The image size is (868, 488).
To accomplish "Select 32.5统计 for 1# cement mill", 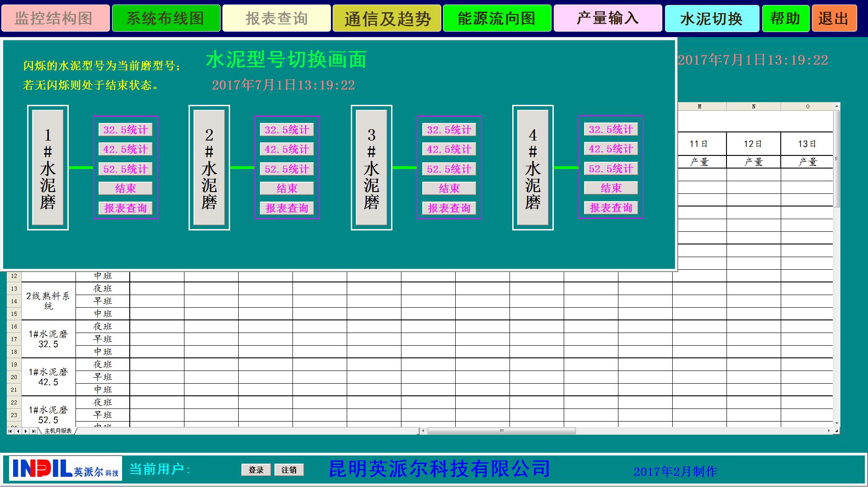I will pos(125,130).
